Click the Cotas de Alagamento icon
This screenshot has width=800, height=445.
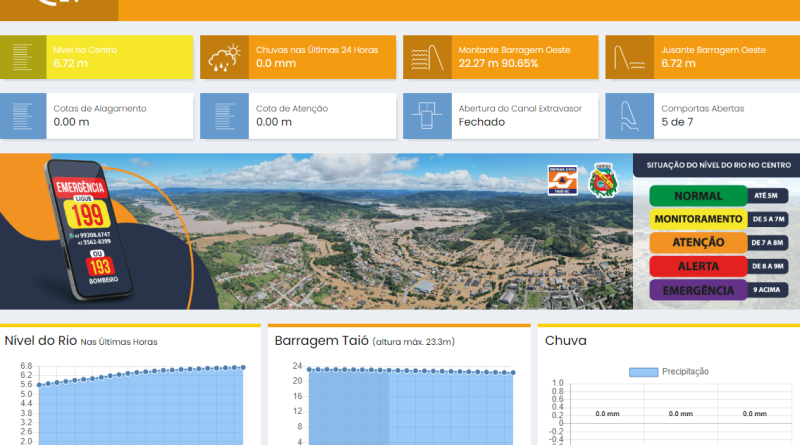tap(23, 116)
